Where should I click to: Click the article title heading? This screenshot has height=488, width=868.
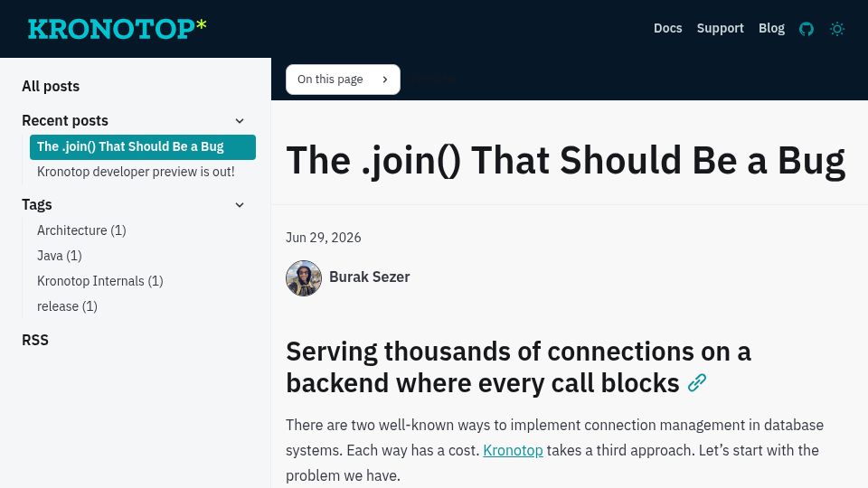click(566, 161)
